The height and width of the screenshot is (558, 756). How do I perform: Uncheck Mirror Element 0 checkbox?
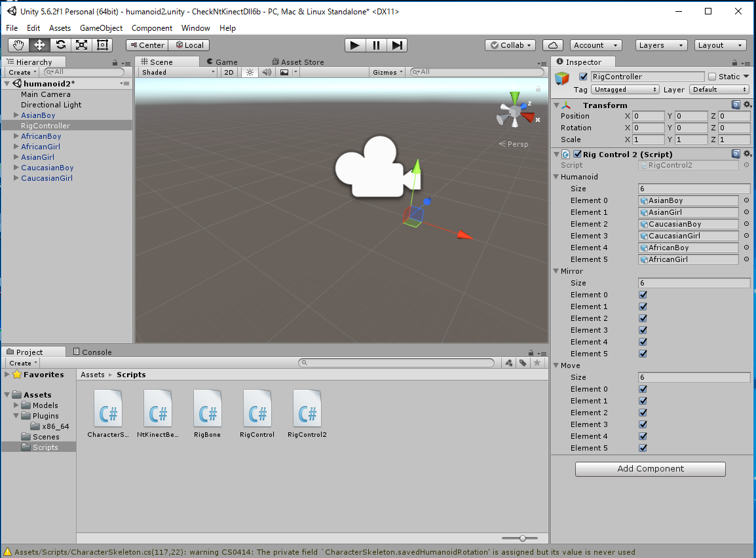(x=643, y=295)
